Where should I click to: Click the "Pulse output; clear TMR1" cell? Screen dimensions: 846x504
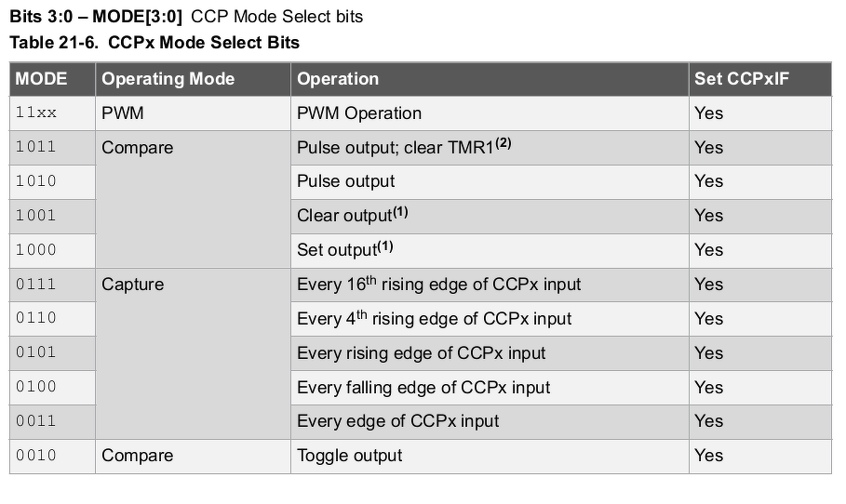pyautogui.click(x=395, y=148)
